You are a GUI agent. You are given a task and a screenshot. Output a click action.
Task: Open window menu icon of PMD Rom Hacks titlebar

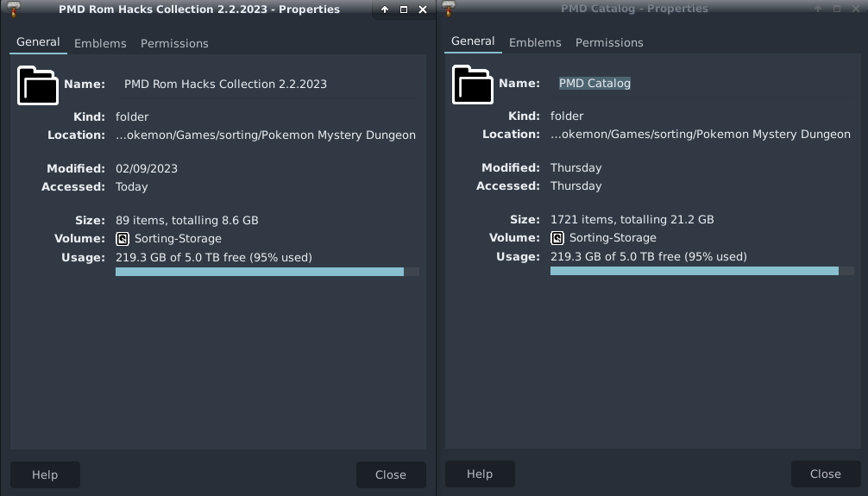tap(13, 9)
